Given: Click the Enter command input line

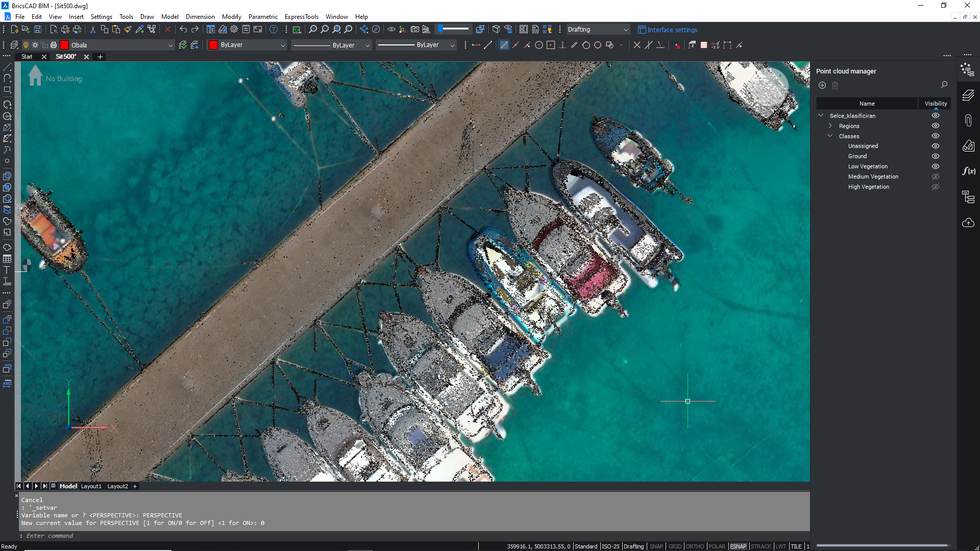Looking at the screenshot, I should pyautogui.click(x=413, y=536).
